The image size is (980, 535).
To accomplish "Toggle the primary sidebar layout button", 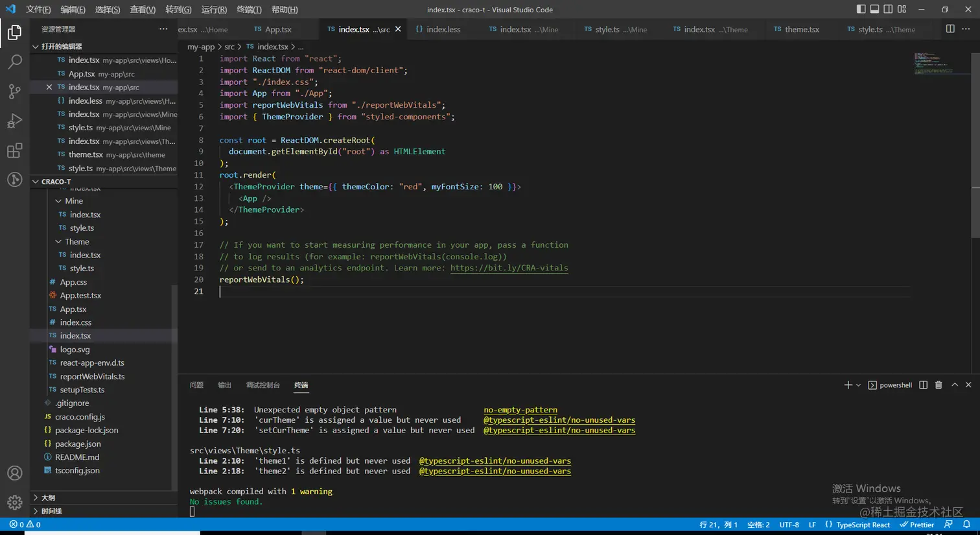I will coord(861,9).
